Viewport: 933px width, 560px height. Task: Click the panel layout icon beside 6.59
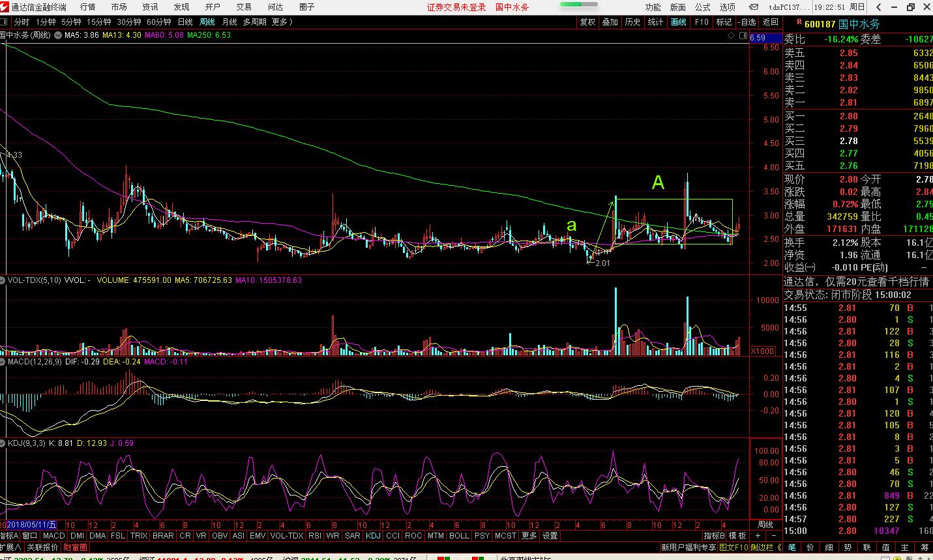tap(744, 36)
